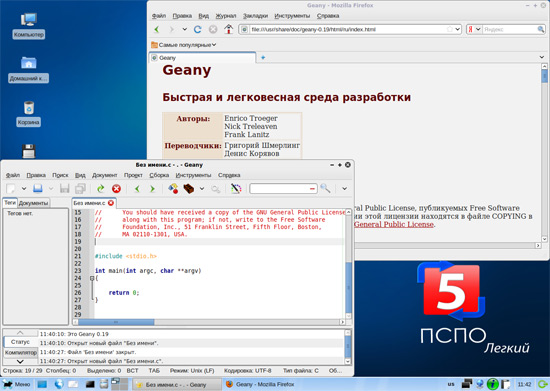Expand the Geany toolbar overflow arrow
This screenshot has height=391, width=550.
(x=344, y=189)
